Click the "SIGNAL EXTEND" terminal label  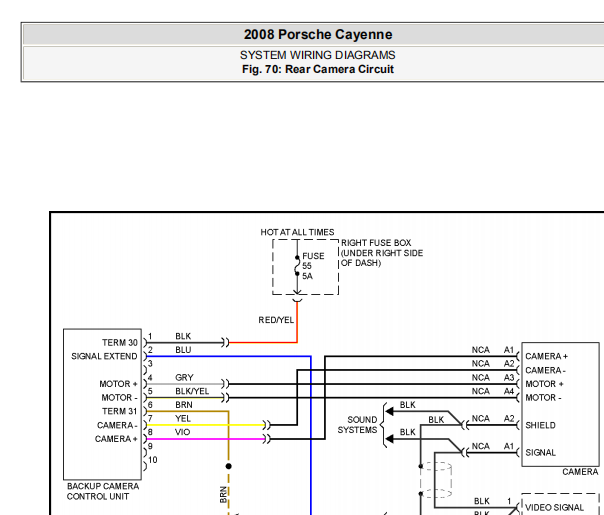pos(104,356)
